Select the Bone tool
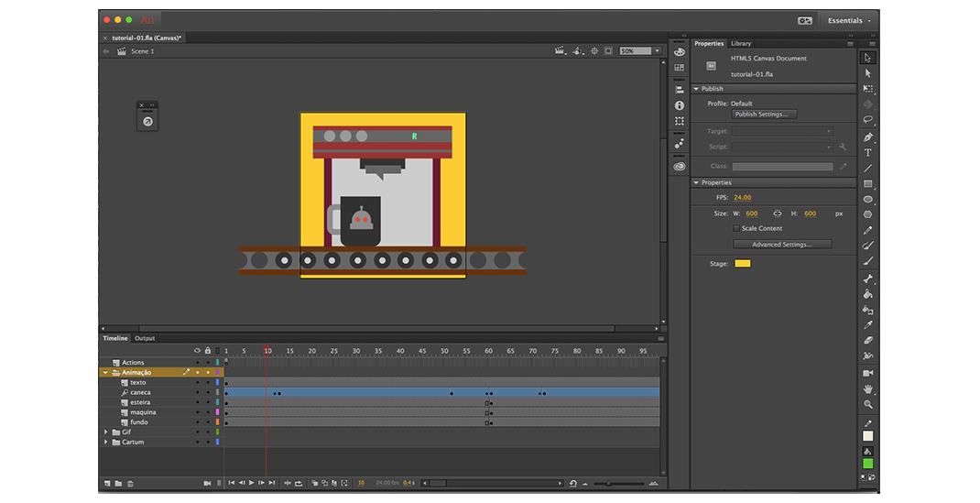Screen dimensions: 980x503 [x=867, y=279]
